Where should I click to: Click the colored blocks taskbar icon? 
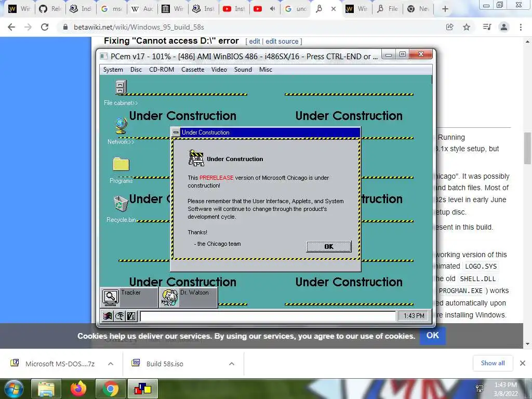[x=143, y=389]
